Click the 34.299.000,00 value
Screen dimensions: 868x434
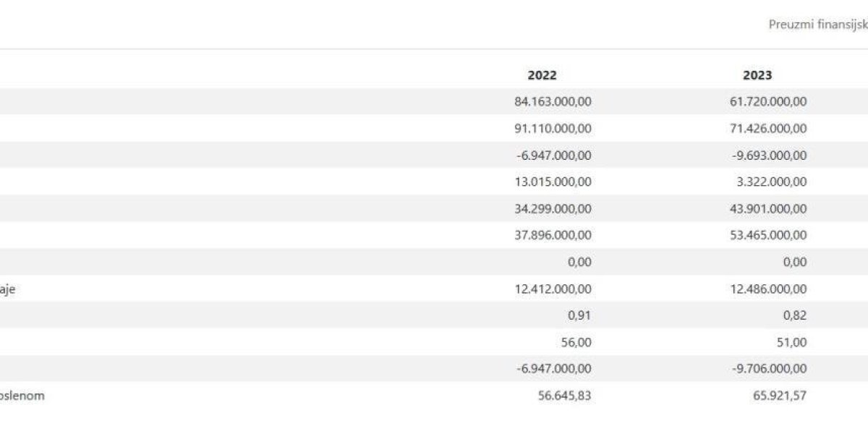pos(553,209)
